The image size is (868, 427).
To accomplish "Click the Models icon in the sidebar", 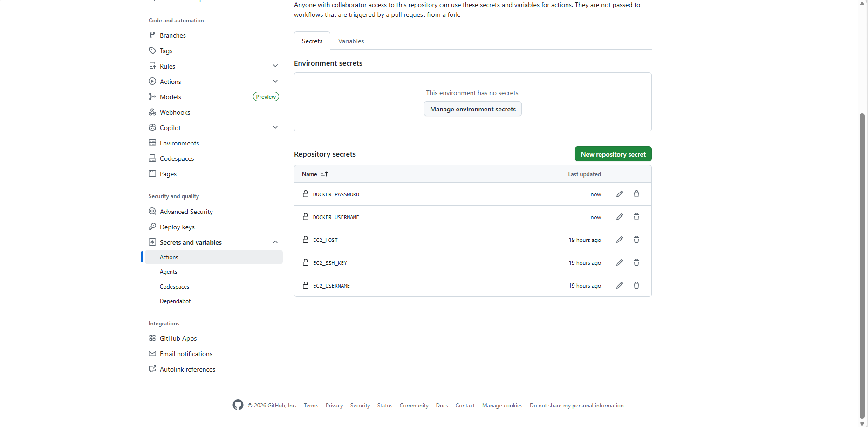I will click(152, 96).
